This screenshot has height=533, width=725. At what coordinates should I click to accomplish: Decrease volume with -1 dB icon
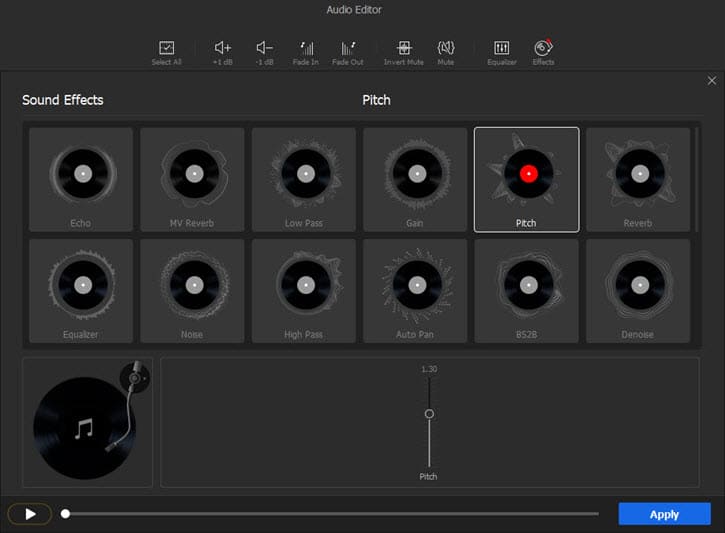pos(264,53)
